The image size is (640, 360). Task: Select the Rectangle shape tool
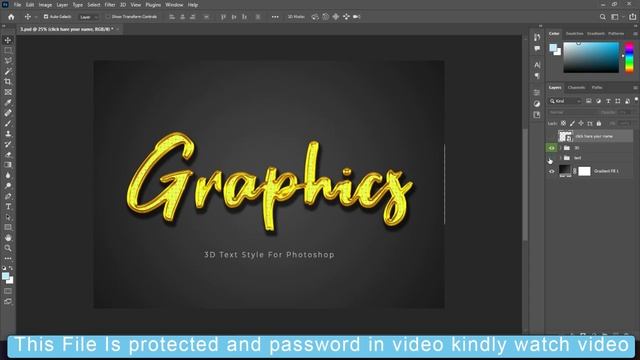[x=8, y=227]
